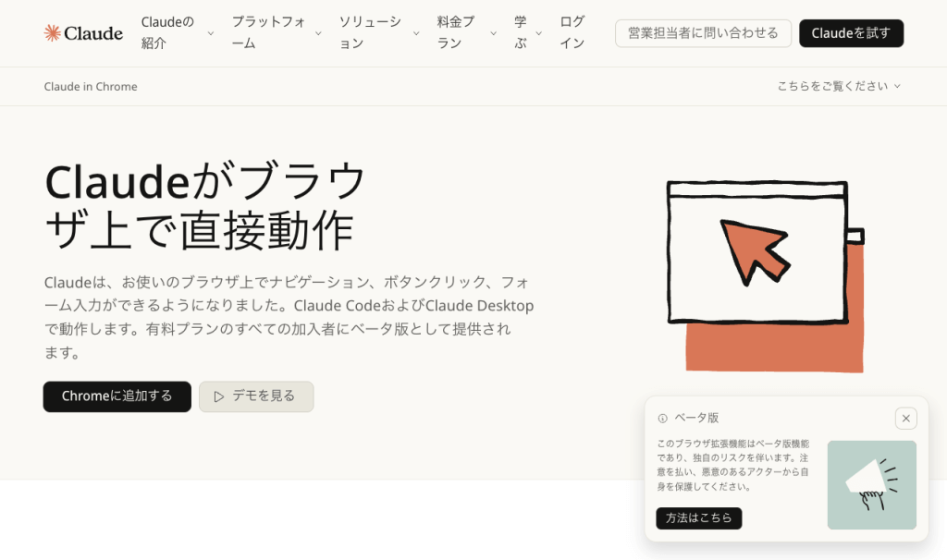Image resolution: width=947 pixels, height=560 pixels.
Task: Click the Claude in Chrome breadcrumb link
Action: click(x=91, y=86)
